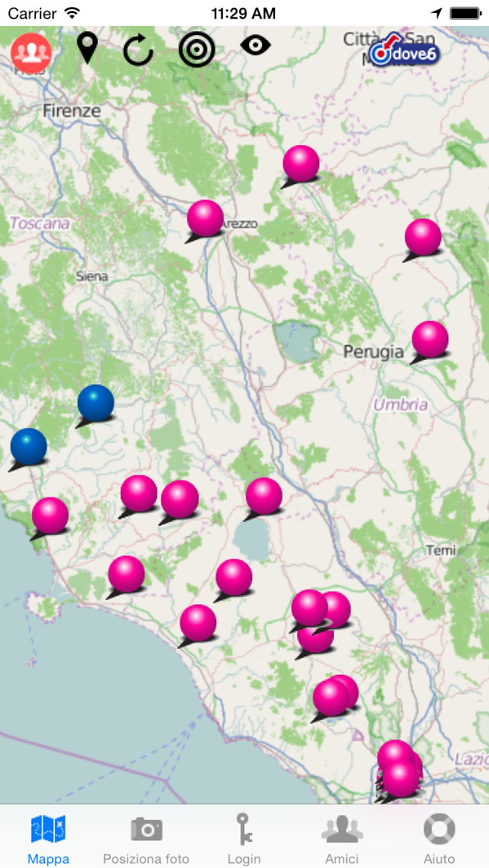Go to the Amici tab
Image resolution: width=489 pixels, height=868 pixels.
point(342,837)
